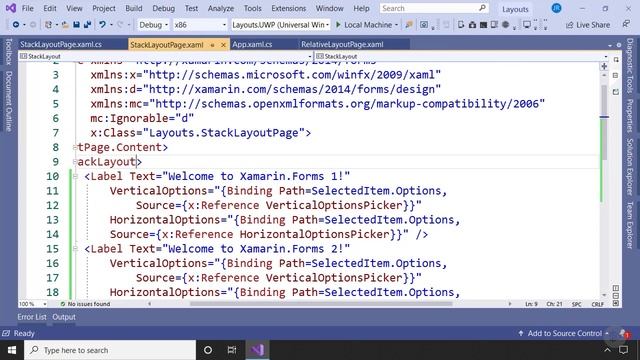Click the search magnifier icon in Search box

tap(482, 8)
